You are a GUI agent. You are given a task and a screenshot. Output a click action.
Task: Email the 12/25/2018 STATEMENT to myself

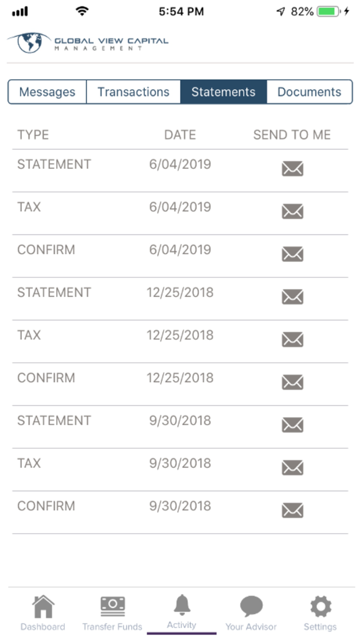coord(292,297)
